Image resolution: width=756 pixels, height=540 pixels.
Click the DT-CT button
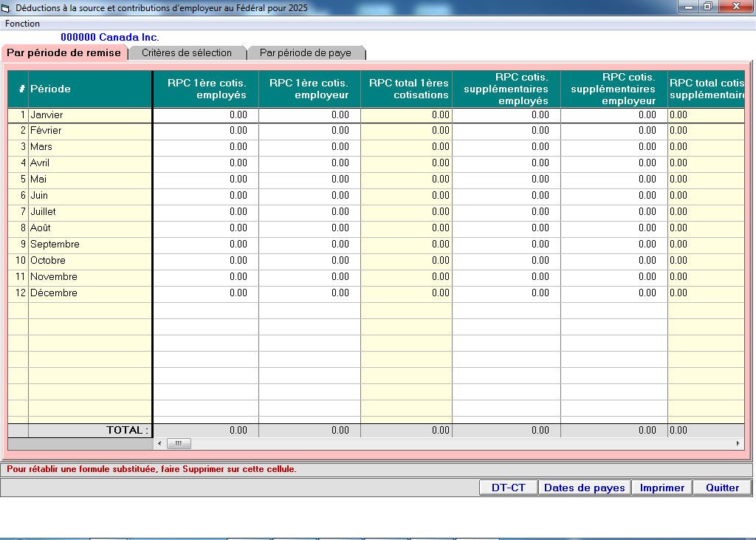[x=508, y=488]
